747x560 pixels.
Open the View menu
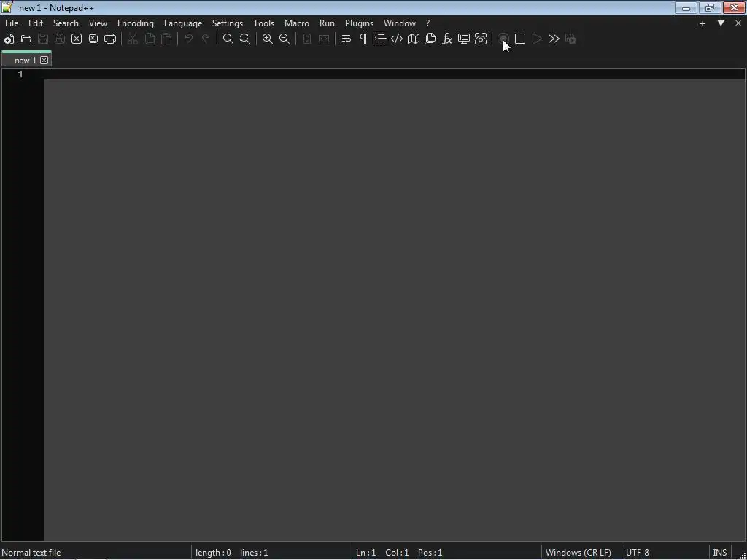[x=98, y=23]
